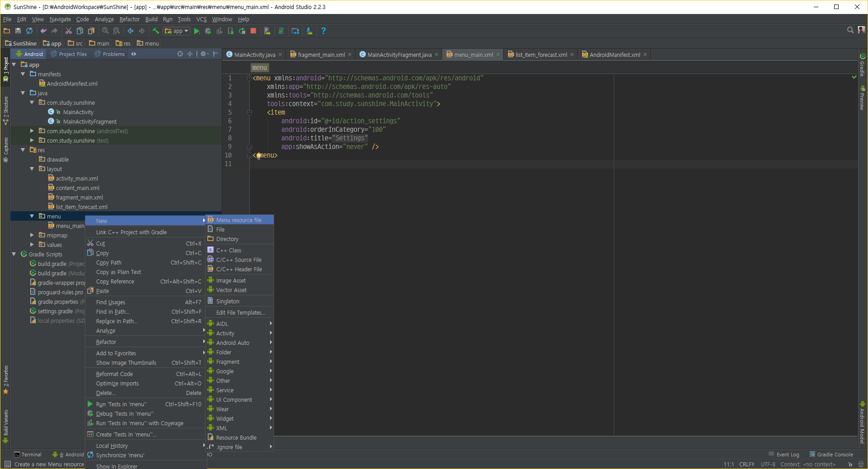
Task: Click the Redo toolbar arrow
Action: [55, 31]
